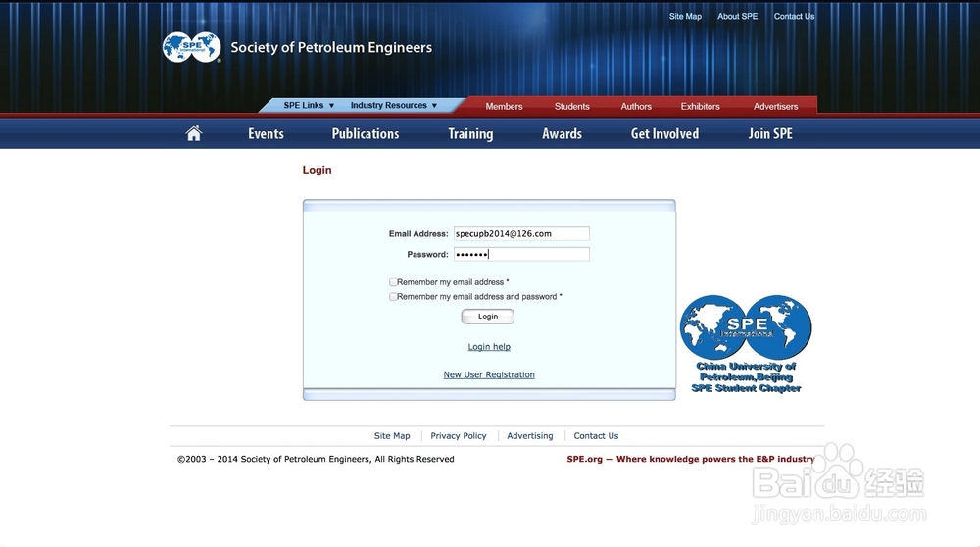
Task: Expand the SPE Links dropdown
Action: tap(309, 105)
